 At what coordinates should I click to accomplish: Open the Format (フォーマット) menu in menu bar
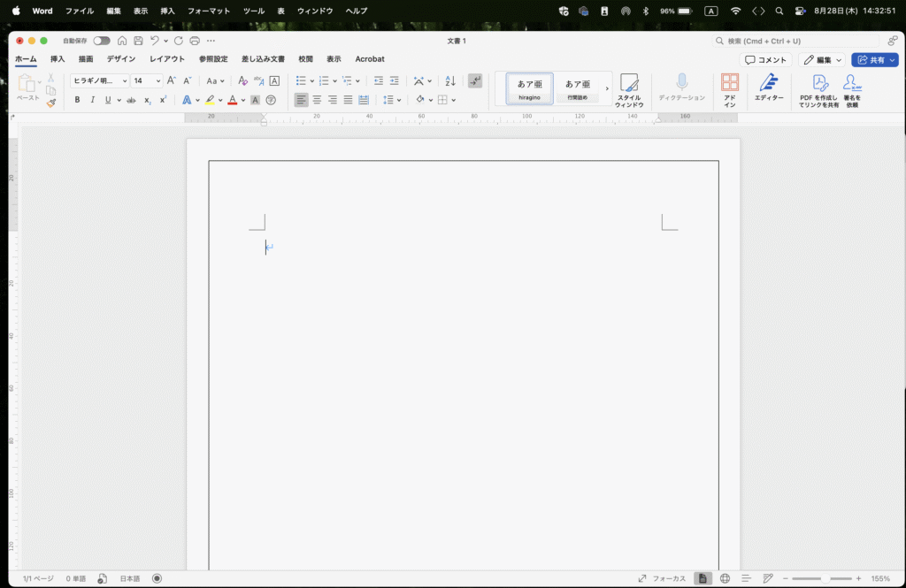tap(209, 11)
